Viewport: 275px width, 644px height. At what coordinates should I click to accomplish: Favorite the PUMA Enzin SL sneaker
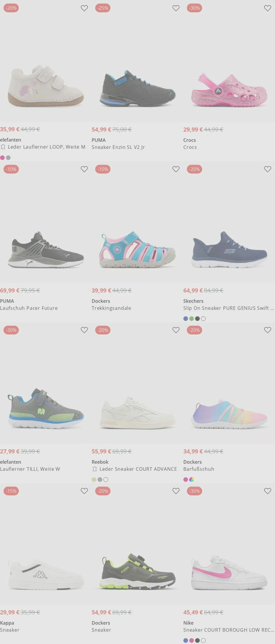point(176,8)
